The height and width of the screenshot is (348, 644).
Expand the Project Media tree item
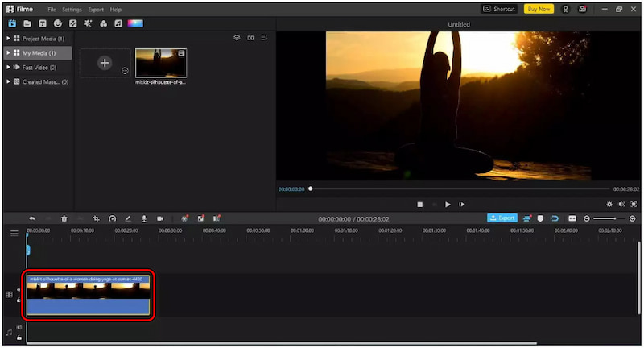pyautogui.click(x=8, y=39)
